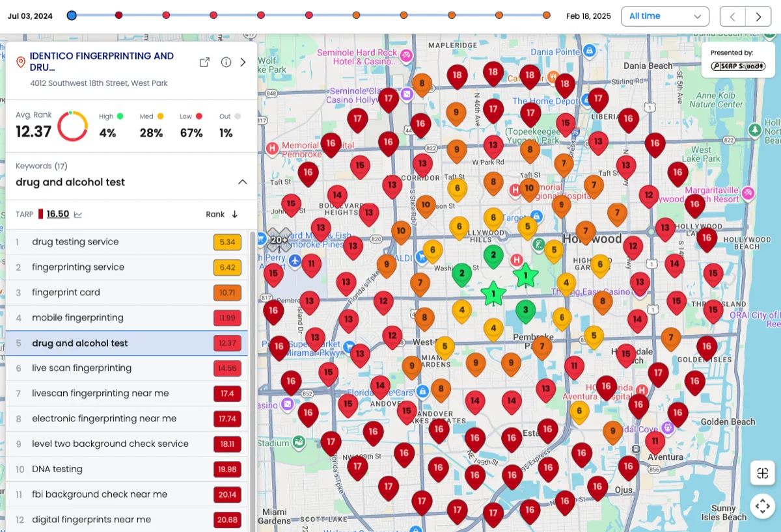Click the timeline slider track
Viewport: 781px width, 532px height.
tap(309, 15)
